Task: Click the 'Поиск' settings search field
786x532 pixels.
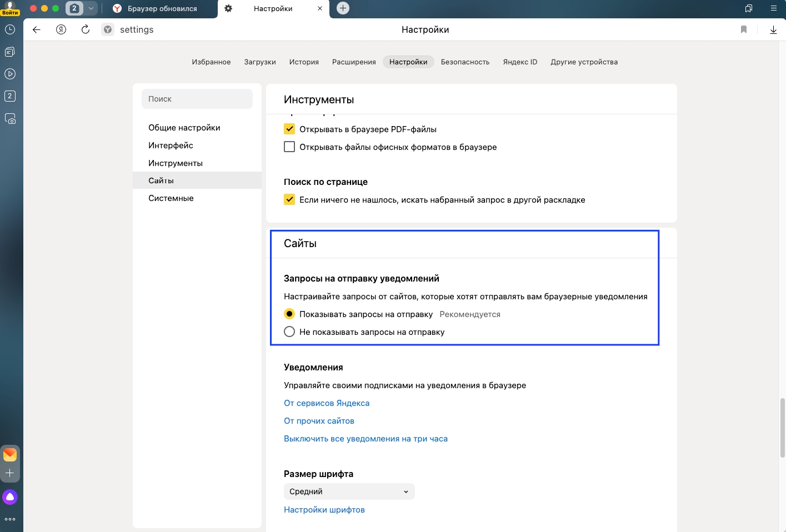Action: 197,99
